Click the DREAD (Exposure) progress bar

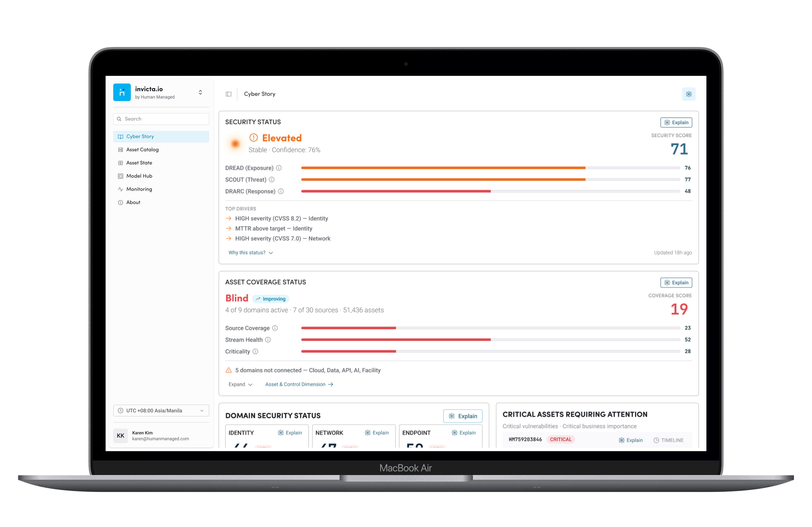click(x=490, y=168)
